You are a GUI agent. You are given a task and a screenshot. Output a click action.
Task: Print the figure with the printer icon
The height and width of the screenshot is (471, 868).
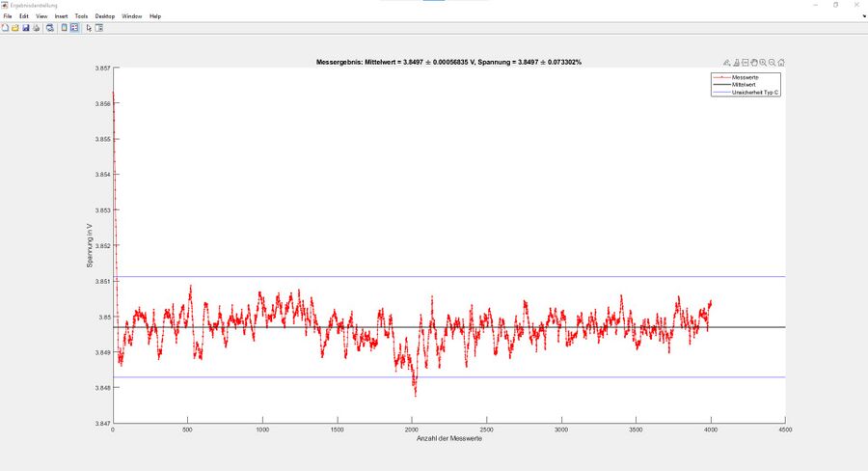coord(37,28)
